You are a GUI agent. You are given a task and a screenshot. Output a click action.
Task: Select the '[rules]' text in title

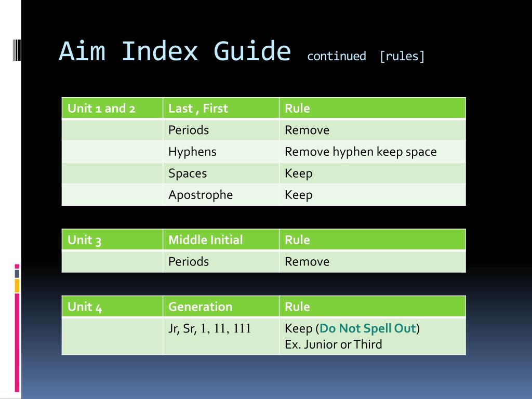(402, 56)
